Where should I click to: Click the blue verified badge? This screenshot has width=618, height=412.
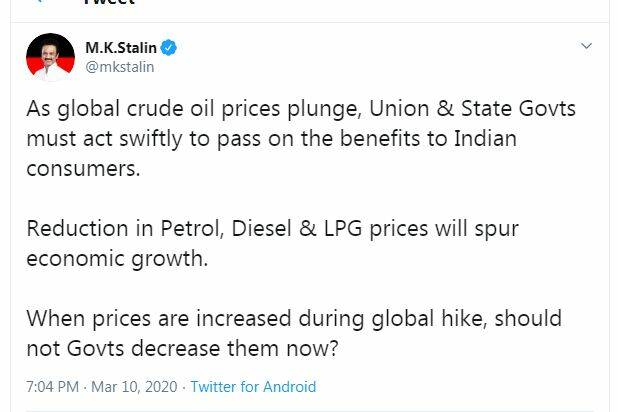pyautogui.click(x=170, y=48)
